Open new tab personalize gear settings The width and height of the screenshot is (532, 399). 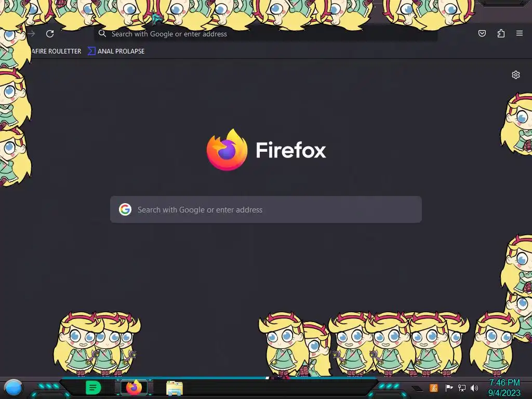(x=516, y=75)
